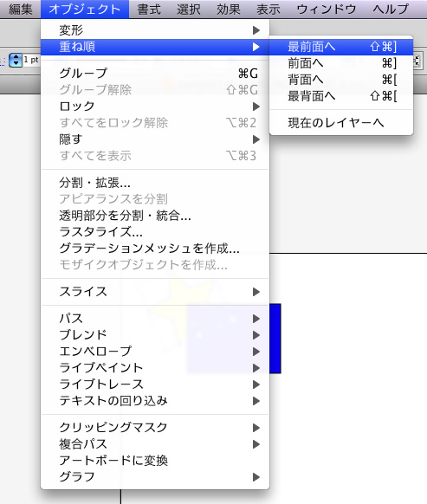Open the クリッピングマスク submenu

[x=155, y=428]
